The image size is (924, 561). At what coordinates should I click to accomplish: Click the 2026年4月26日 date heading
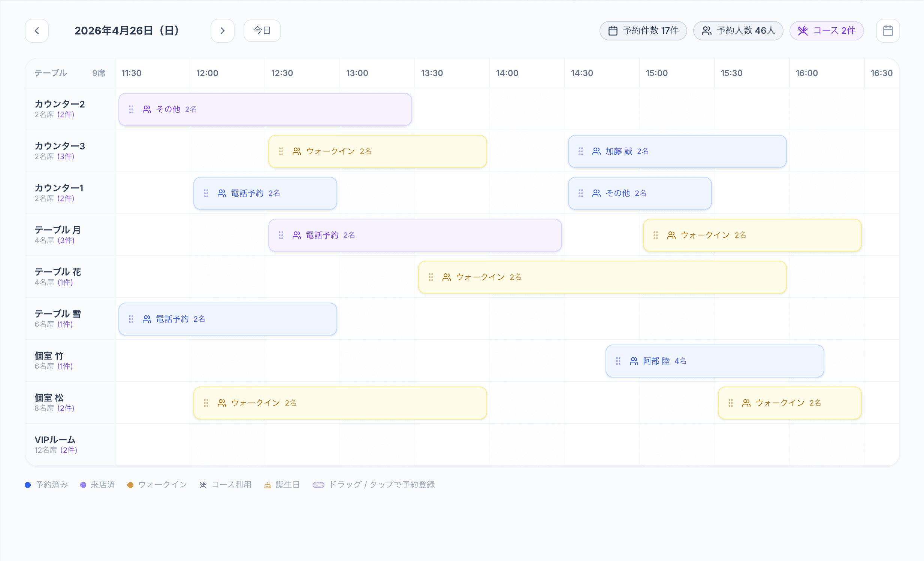tap(127, 31)
